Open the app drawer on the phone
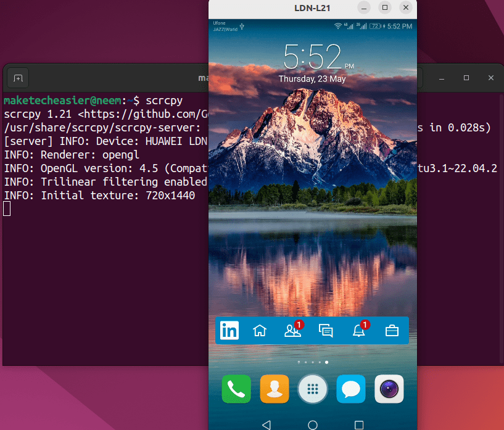Image resolution: width=504 pixels, height=430 pixels. click(313, 389)
